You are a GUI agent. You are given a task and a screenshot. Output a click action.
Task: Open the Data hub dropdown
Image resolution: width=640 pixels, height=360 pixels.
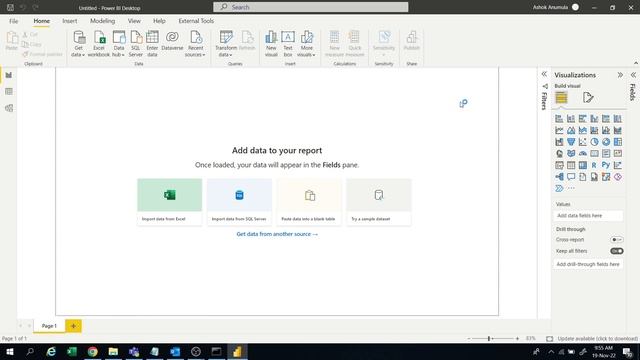(118, 44)
